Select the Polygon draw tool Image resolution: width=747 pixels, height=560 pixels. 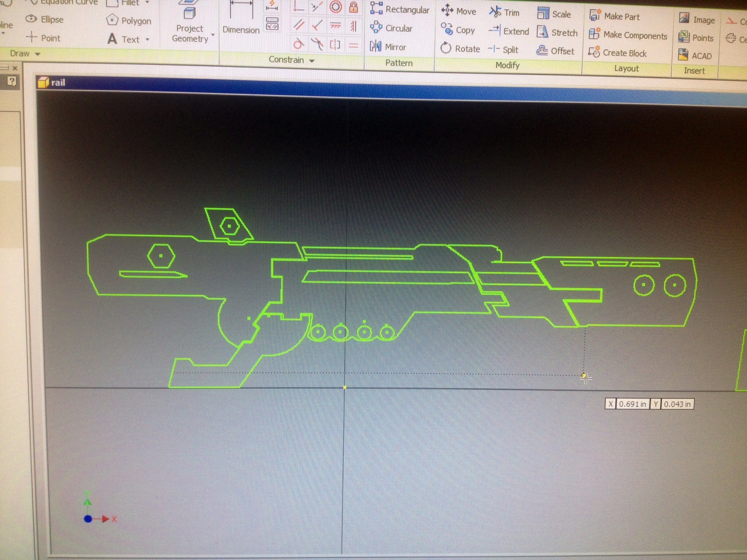coord(129,21)
